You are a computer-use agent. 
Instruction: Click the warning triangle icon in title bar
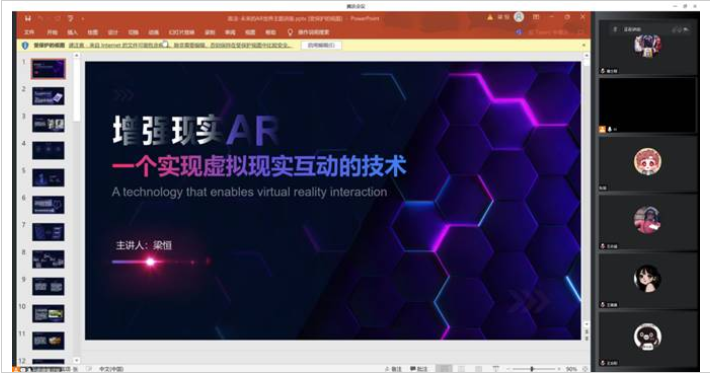[x=490, y=17]
